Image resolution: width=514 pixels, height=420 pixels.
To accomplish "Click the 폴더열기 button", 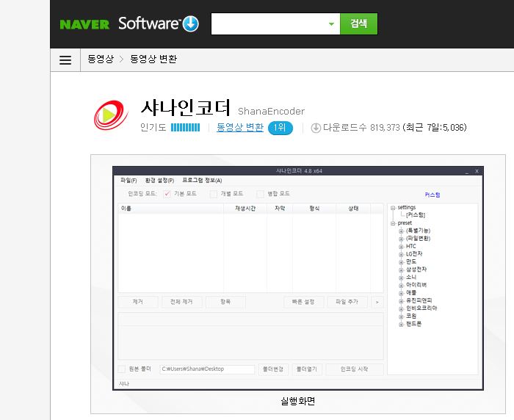I will [x=307, y=369].
